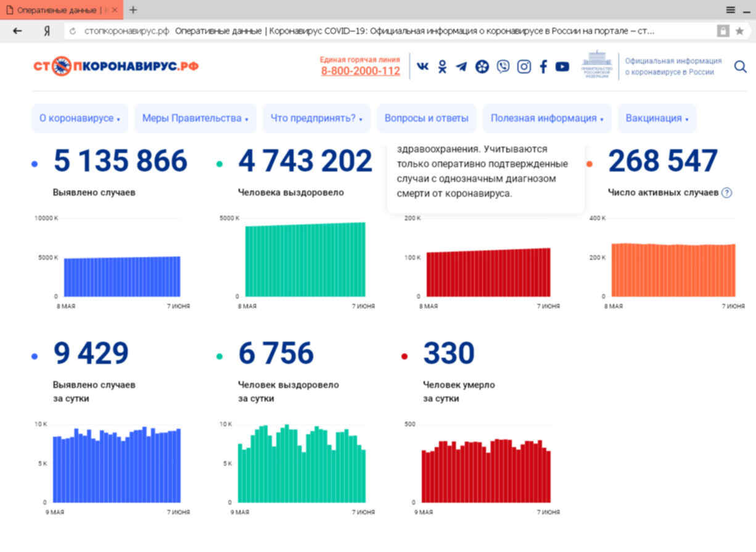Click the 268 547 active cases figure
756x552 pixels.
(x=663, y=161)
